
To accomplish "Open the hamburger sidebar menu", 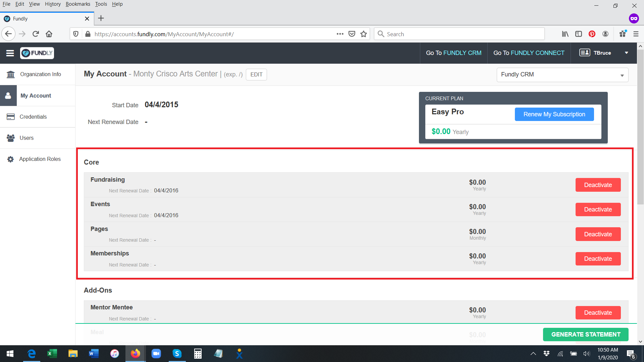I will (10, 53).
